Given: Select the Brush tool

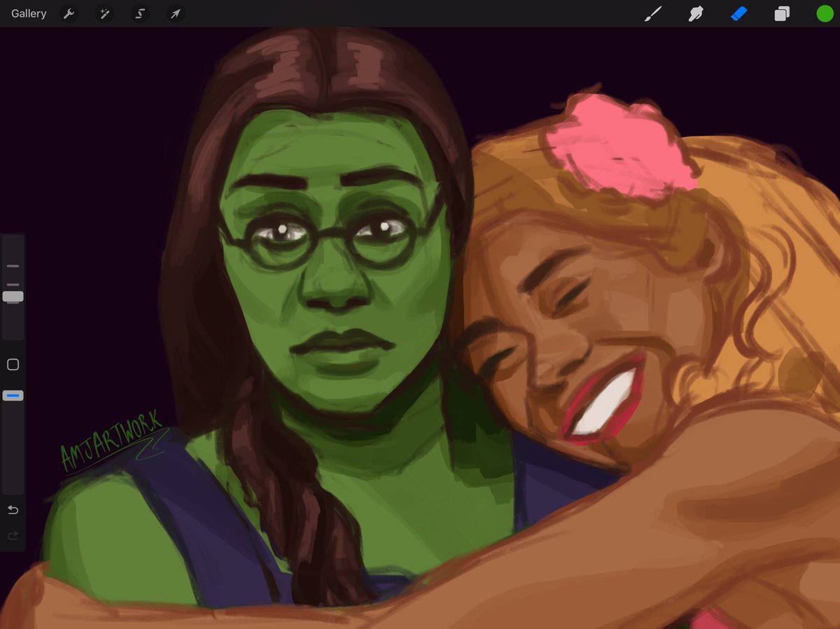Looking at the screenshot, I should tap(652, 13).
